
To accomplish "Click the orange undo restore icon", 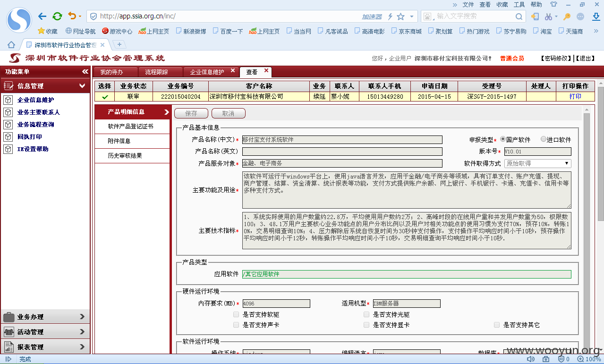I will tap(72, 17).
